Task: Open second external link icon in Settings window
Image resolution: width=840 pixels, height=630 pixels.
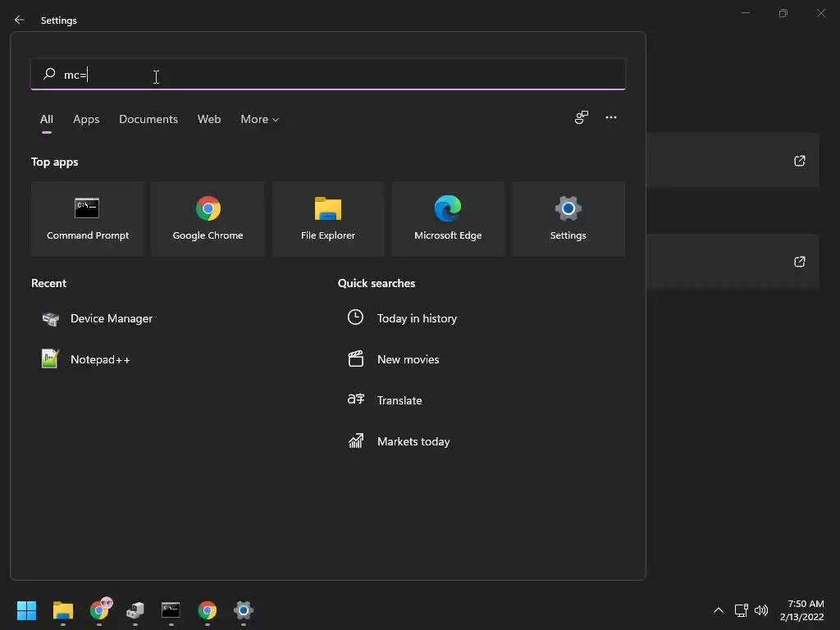Action: [x=799, y=262]
